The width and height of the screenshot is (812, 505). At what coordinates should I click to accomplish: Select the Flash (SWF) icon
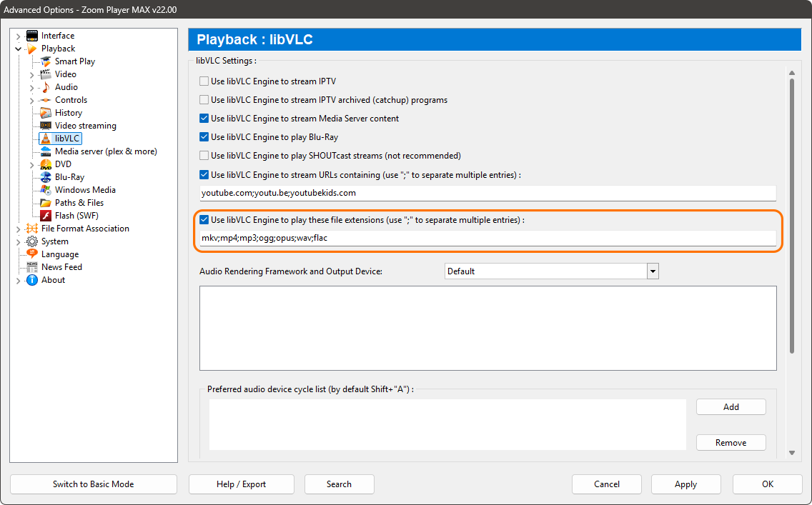pyautogui.click(x=46, y=215)
